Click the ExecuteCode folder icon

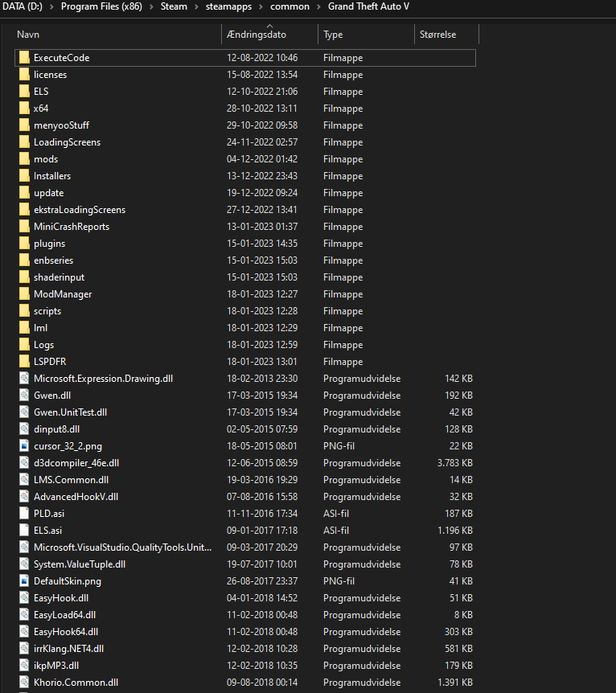point(24,58)
